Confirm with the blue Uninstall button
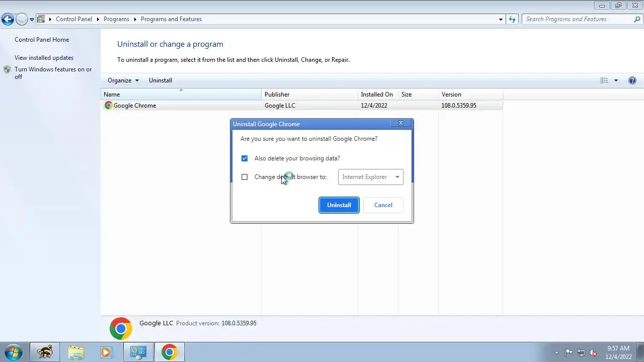This screenshot has height=362, width=644. coord(339,205)
